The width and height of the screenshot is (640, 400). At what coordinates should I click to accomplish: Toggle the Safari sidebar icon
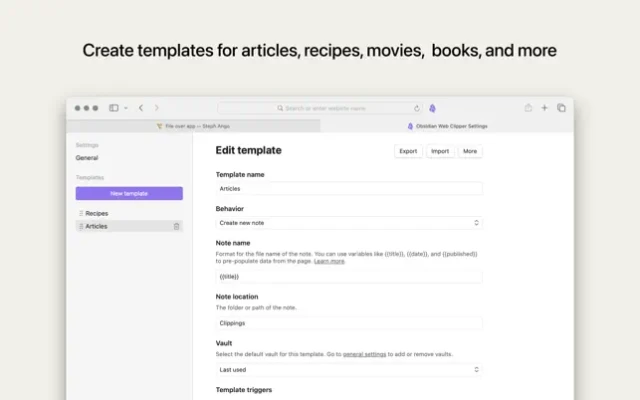tap(113, 108)
